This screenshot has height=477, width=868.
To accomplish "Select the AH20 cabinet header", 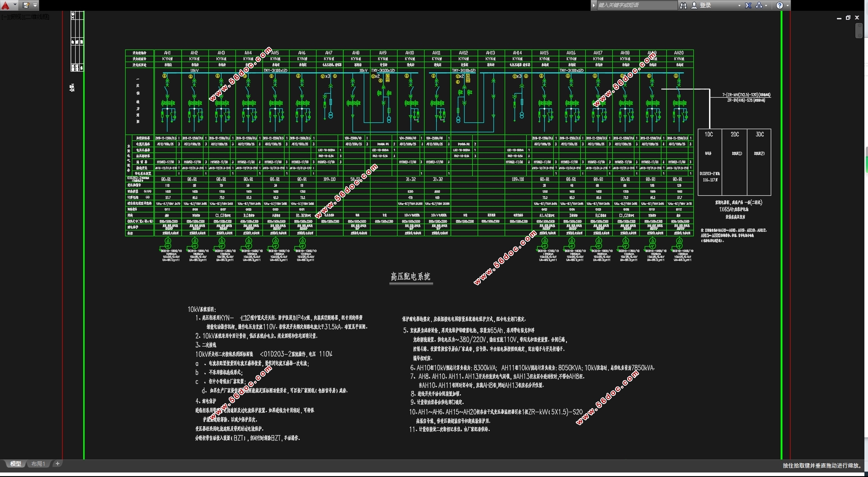I will coord(679,53).
